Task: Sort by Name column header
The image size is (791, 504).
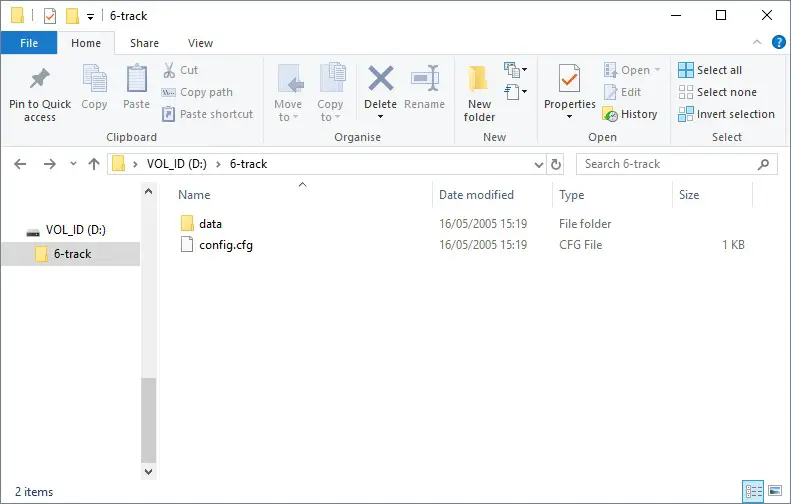Action: click(x=194, y=195)
